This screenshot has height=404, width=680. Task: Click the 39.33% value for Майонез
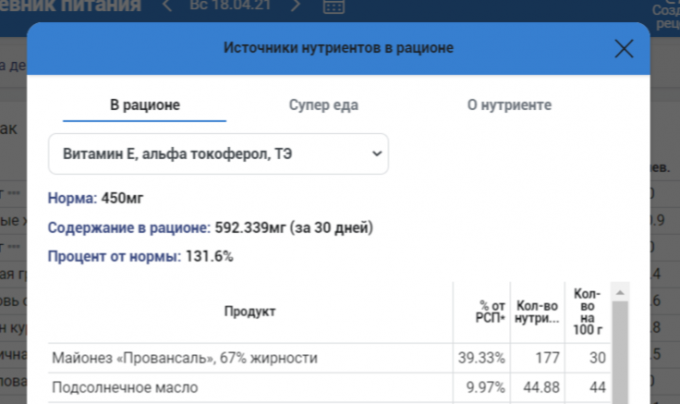point(482,358)
